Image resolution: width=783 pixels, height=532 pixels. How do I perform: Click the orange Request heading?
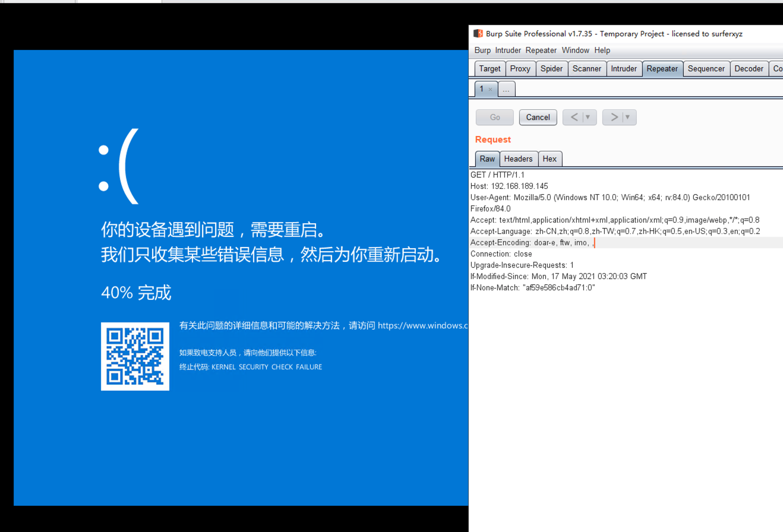tap(493, 140)
